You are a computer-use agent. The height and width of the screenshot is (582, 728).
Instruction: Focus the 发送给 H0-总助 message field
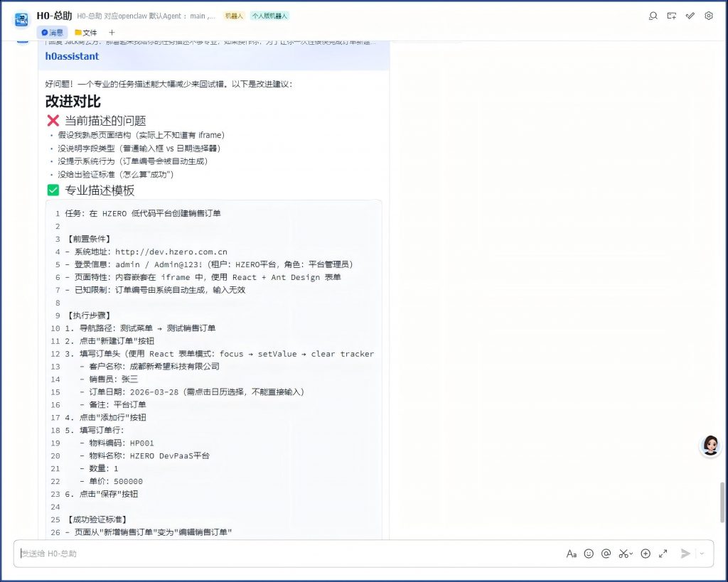pos(284,554)
